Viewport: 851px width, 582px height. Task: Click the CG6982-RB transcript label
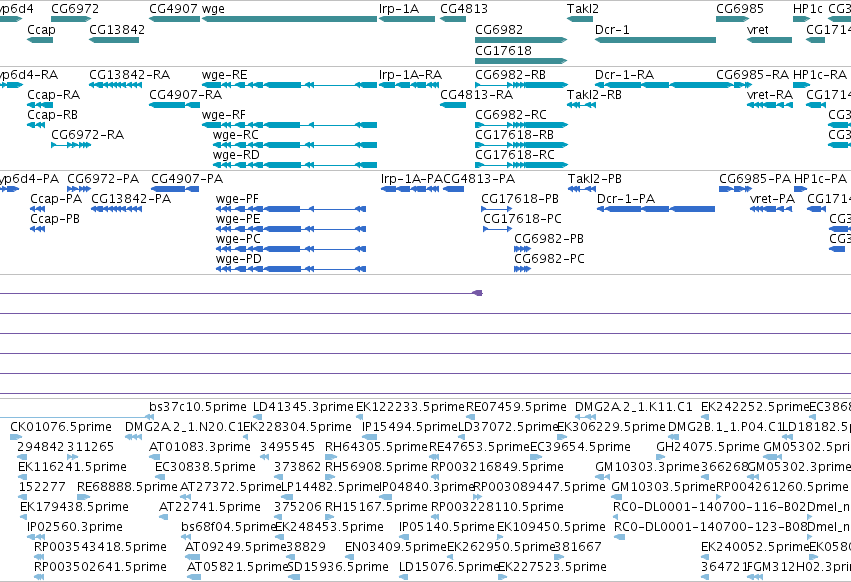[x=510, y=74]
